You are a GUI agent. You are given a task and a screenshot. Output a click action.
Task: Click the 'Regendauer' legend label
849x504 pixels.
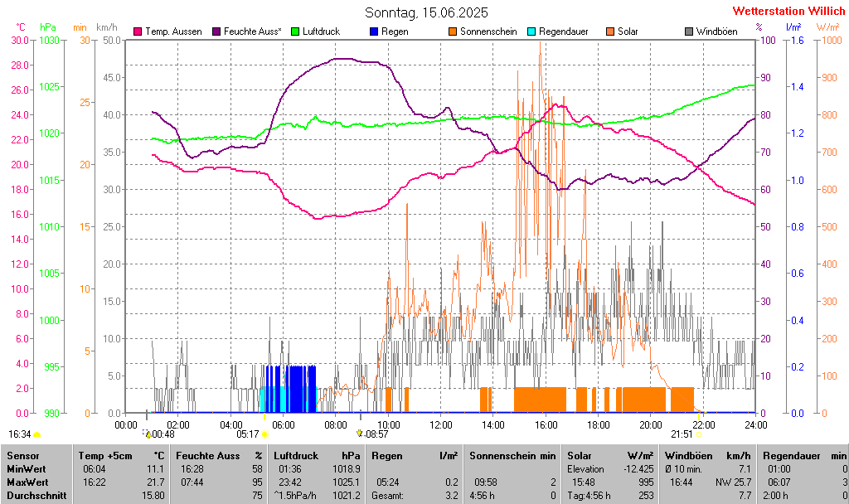[564, 32]
